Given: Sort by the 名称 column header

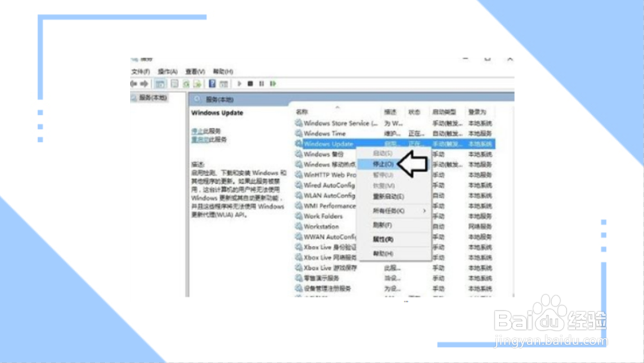Looking at the screenshot, I should (302, 112).
